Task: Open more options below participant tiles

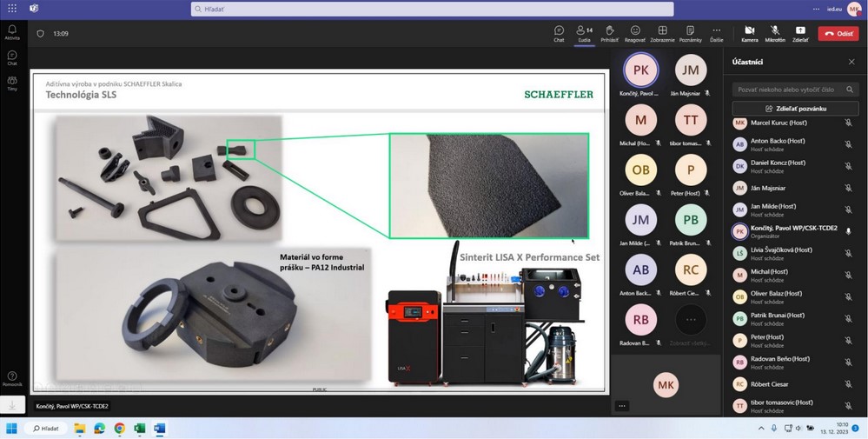Action: 622,406
